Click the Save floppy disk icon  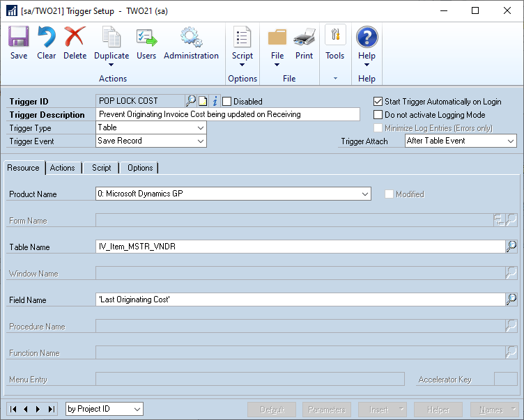(x=18, y=36)
